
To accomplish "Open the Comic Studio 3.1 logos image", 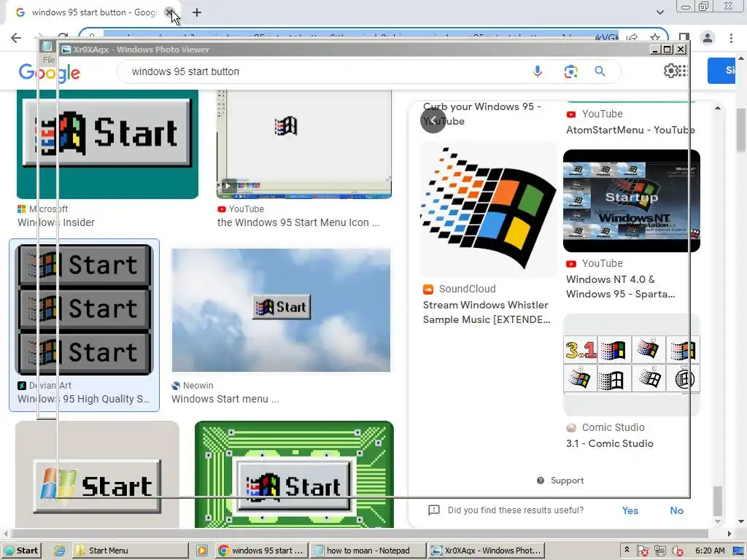I will tap(631, 365).
